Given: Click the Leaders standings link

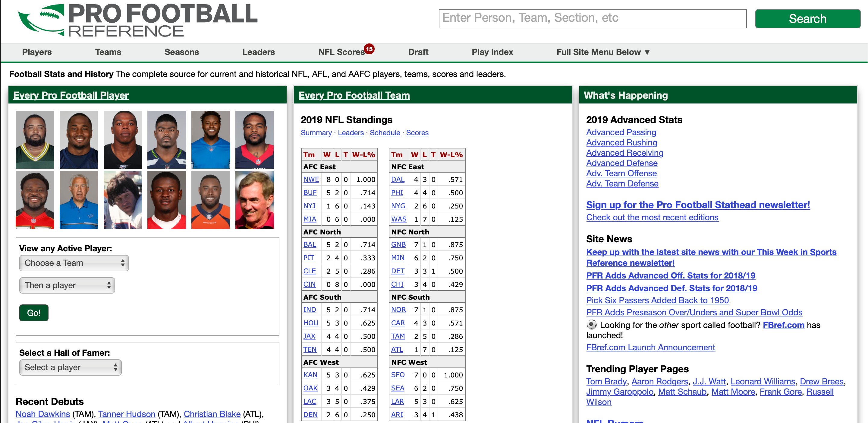Looking at the screenshot, I should pyautogui.click(x=351, y=132).
